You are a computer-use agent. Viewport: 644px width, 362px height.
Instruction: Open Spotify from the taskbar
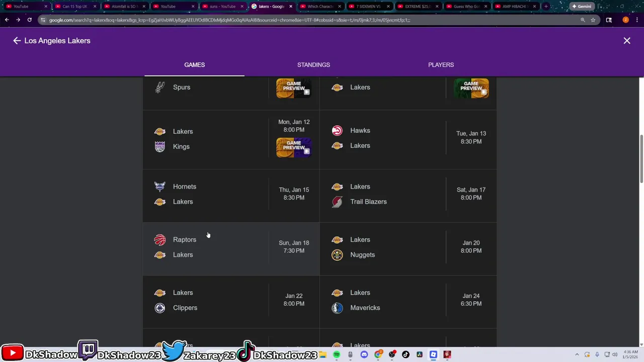(337, 355)
